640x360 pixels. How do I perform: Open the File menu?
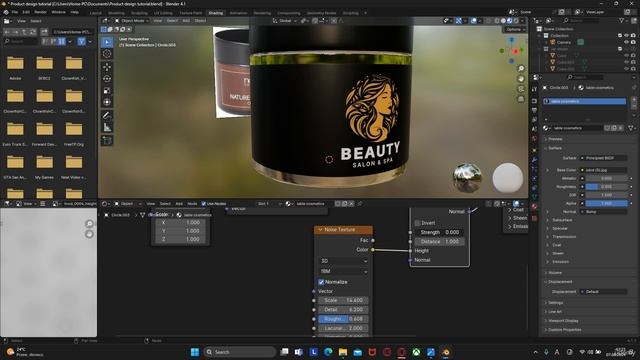(x=14, y=12)
